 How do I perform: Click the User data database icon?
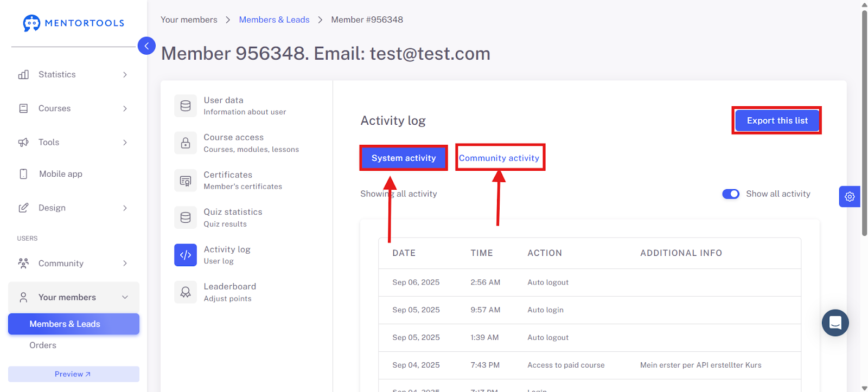186,106
